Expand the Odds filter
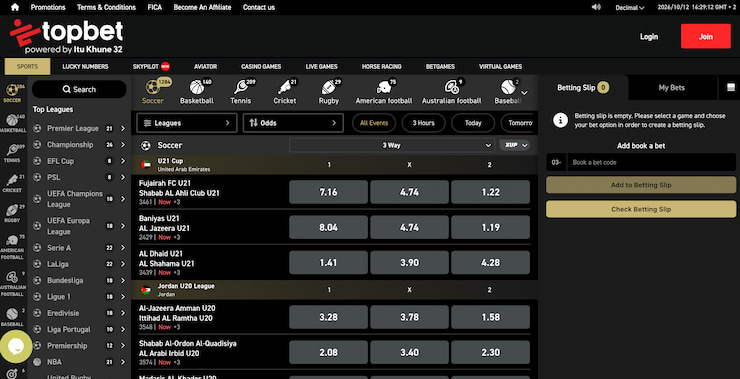740x379 pixels. click(293, 123)
